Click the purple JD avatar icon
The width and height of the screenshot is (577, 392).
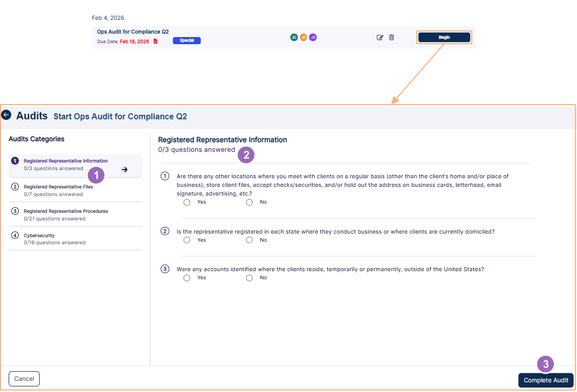[x=313, y=37]
